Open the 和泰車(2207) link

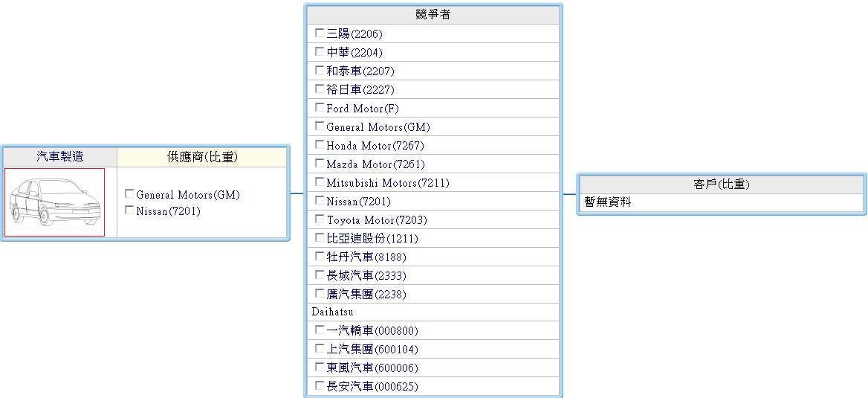tap(360, 71)
